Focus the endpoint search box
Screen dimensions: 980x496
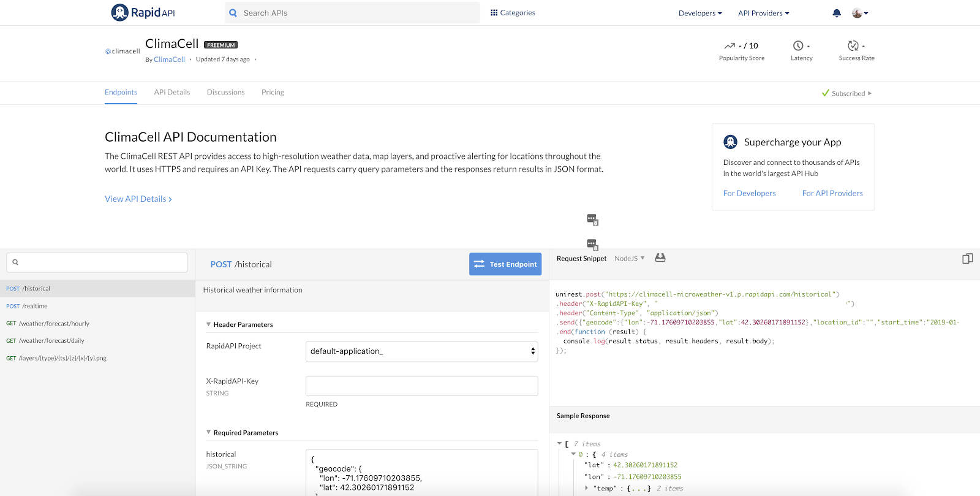pyautogui.click(x=97, y=262)
